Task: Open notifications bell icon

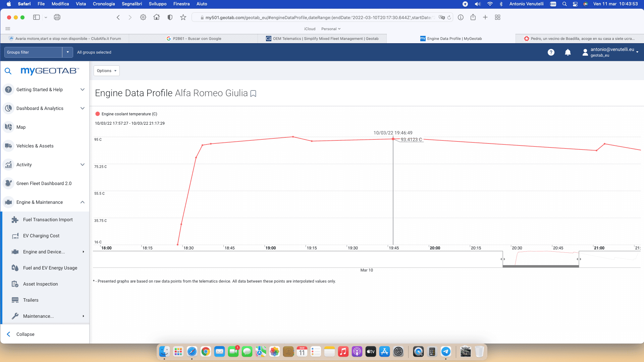Action: click(568, 52)
